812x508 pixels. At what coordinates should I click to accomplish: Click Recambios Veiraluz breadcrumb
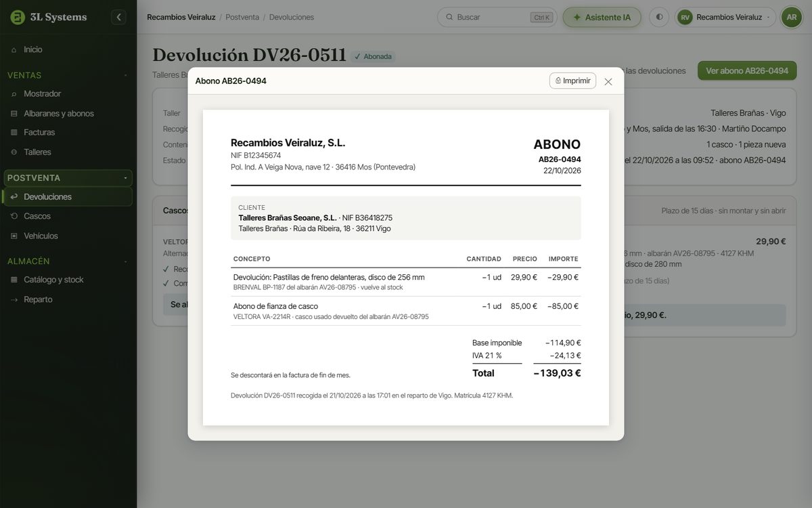(x=181, y=17)
